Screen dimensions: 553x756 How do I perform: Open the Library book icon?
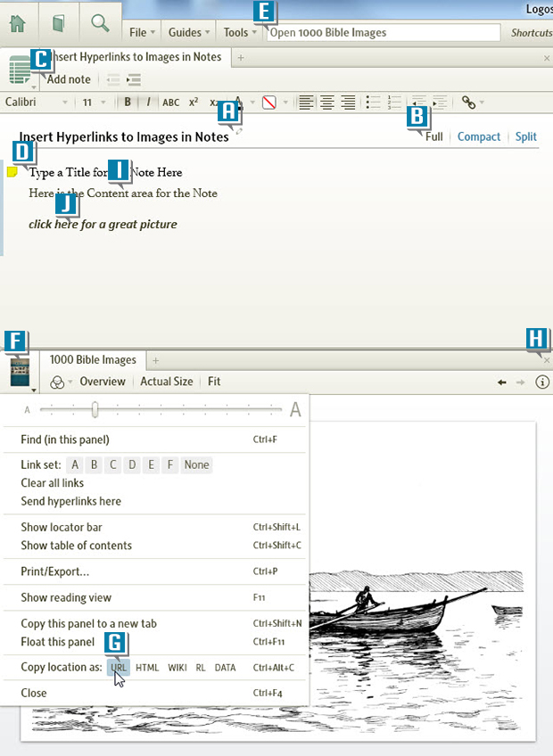pos(59,22)
